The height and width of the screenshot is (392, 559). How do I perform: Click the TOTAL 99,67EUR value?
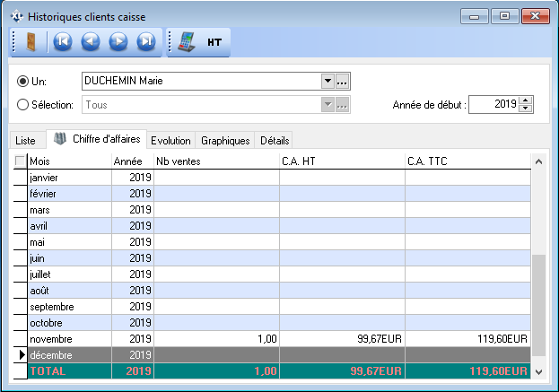click(376, 371)
